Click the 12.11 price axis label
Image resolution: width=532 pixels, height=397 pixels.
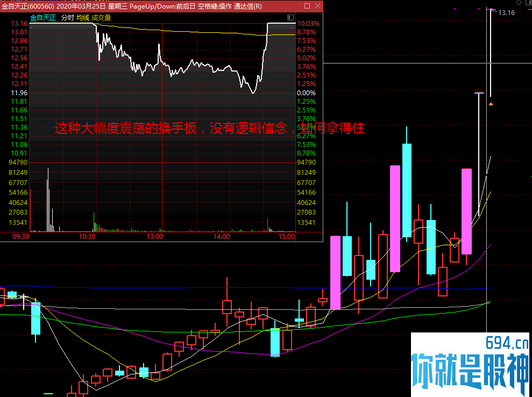[19, 84]
